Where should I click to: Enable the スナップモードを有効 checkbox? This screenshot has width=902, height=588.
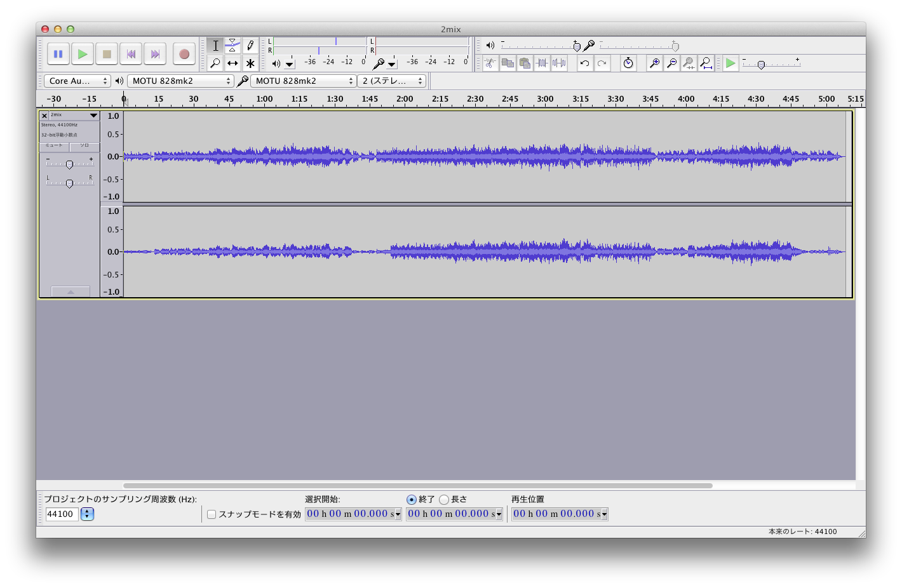coord(212,514)
